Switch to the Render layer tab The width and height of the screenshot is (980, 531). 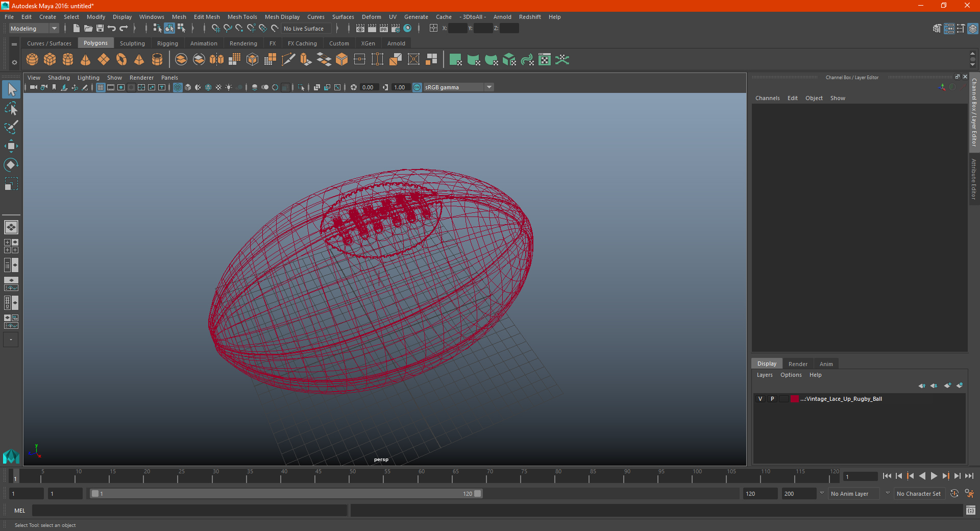tap(798, 364)
